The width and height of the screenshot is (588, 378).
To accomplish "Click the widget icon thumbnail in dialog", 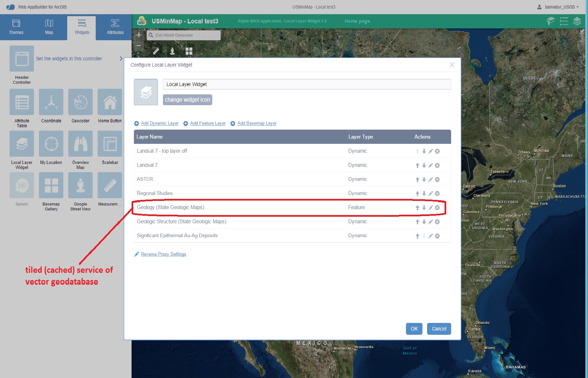I will pos(146,92).
